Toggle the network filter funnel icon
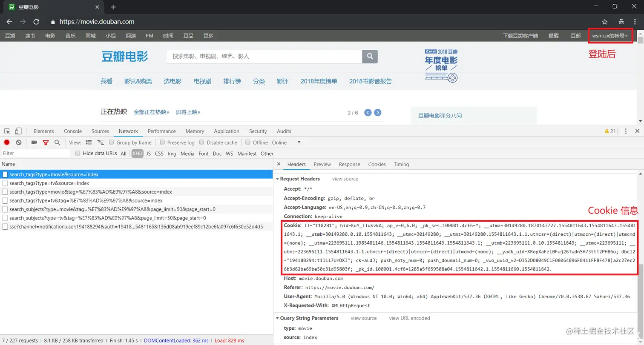This screenshot has height=345, width=644. [46, 143]
